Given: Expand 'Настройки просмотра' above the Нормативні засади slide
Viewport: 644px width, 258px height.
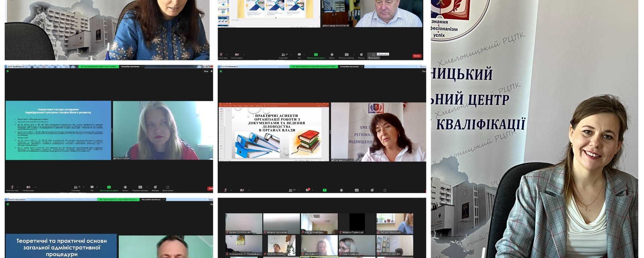Looking at the screenshot, I should click(x=131, y=67).
